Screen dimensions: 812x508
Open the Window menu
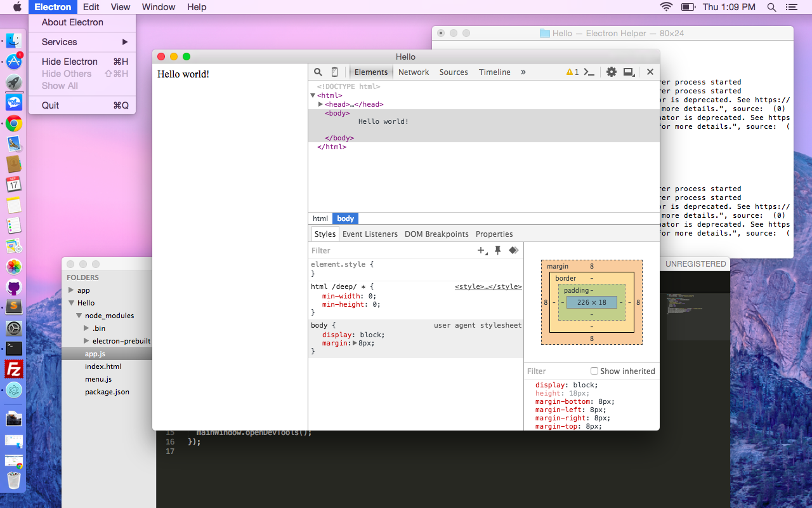(x=159, y=7)
